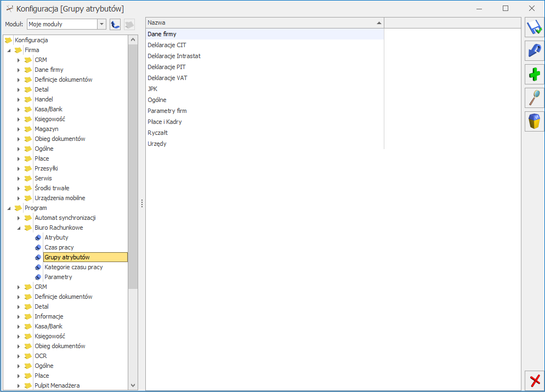Collapse the Firma tree node
This screenshot has width=545, height=392.
(9, 50)
